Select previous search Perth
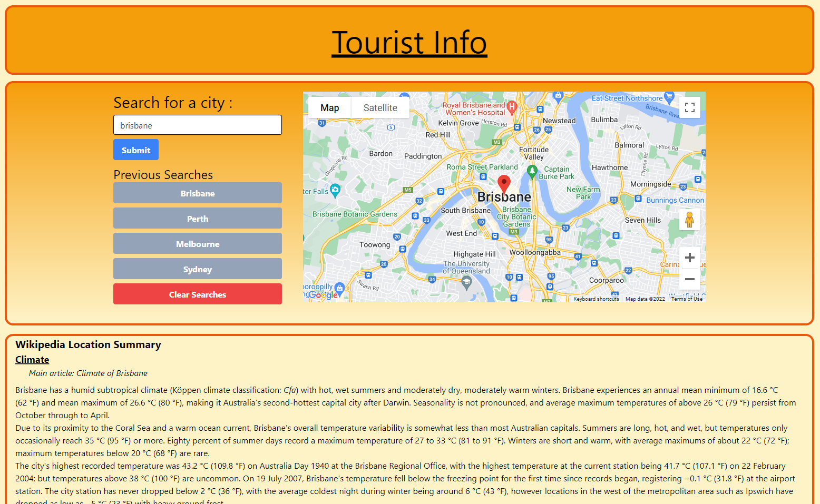This screenshot has width=820, height=504. pyautogui.click(x=198, y=218)
